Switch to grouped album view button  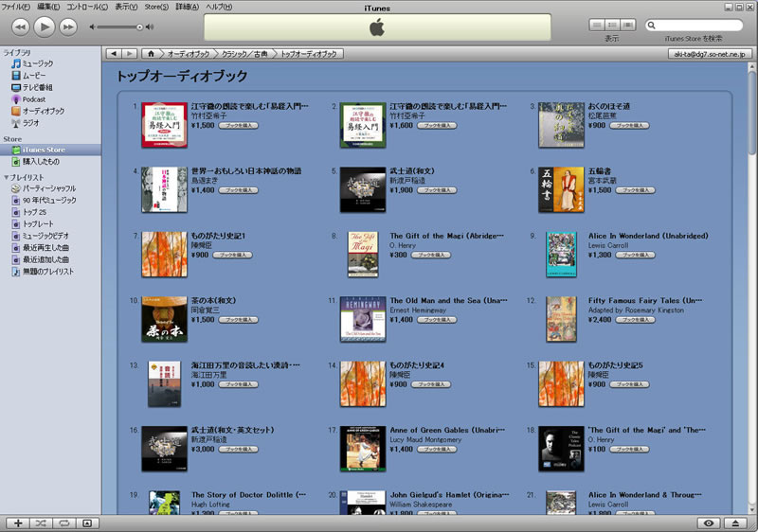tap(612, 25)
